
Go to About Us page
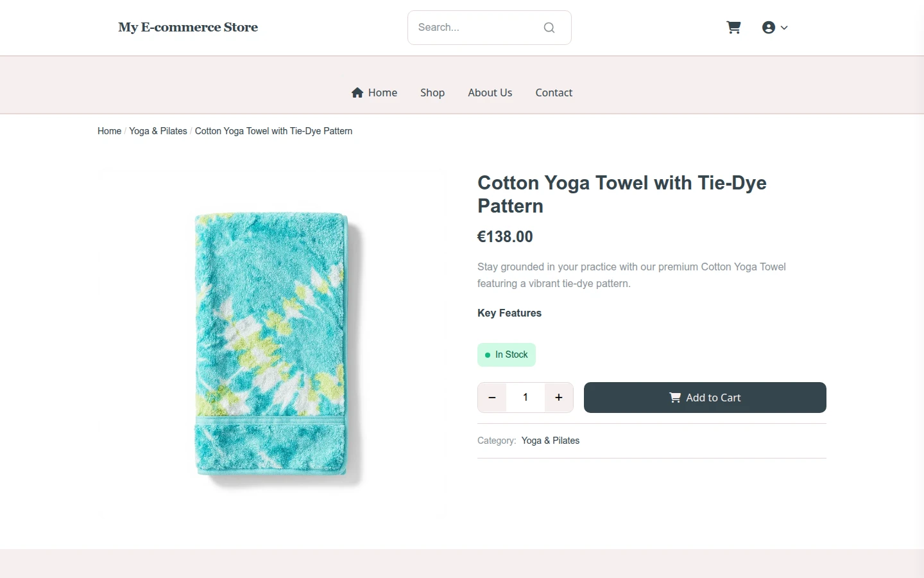(x=490, y=92)
